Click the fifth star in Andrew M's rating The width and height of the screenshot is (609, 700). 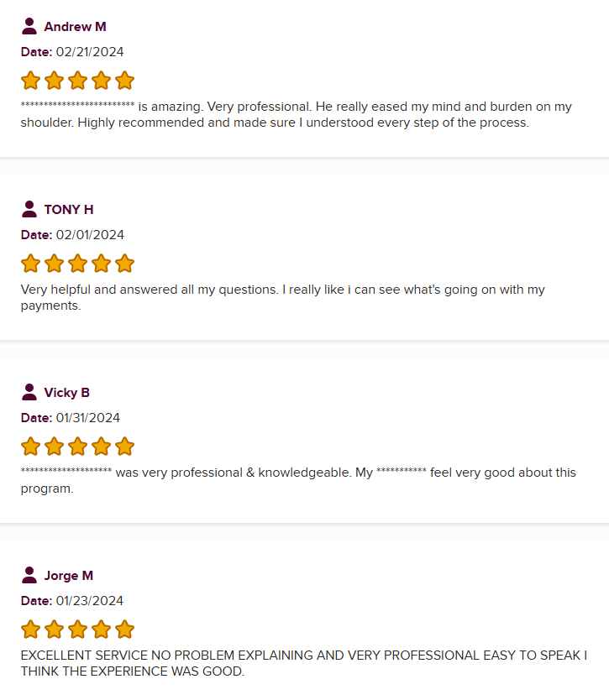point(124,81)
